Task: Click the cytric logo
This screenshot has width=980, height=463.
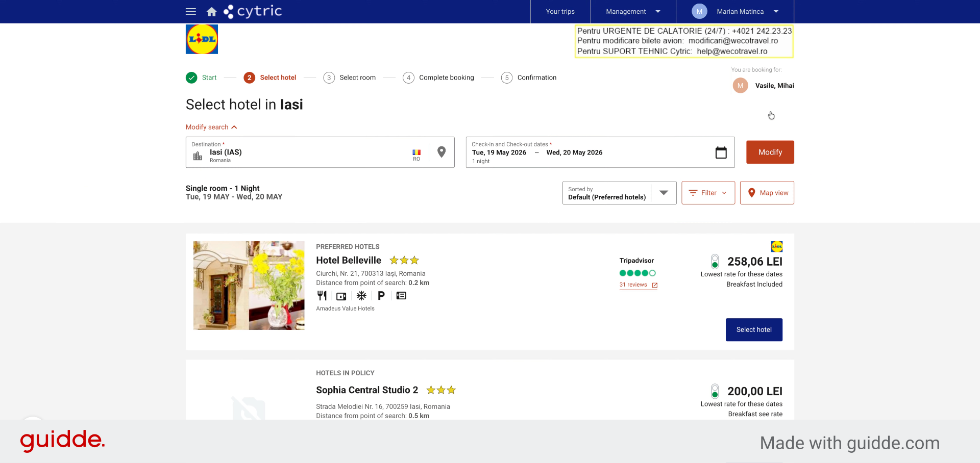Action: 253,11
